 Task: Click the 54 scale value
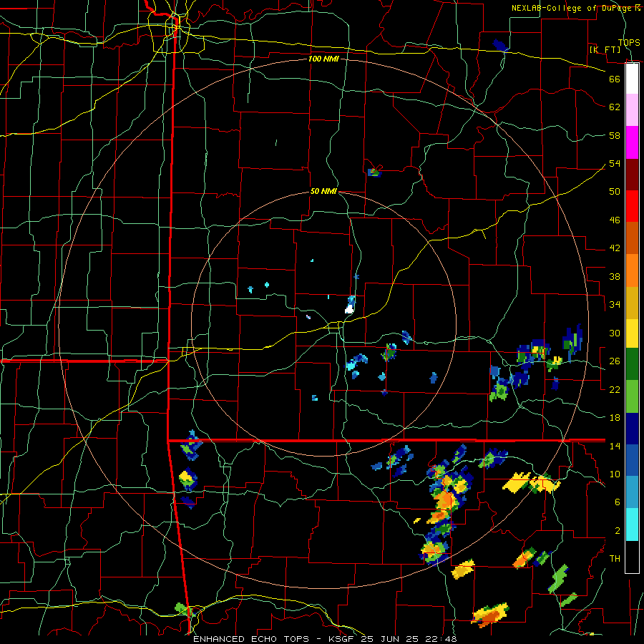tap(615, 163)
